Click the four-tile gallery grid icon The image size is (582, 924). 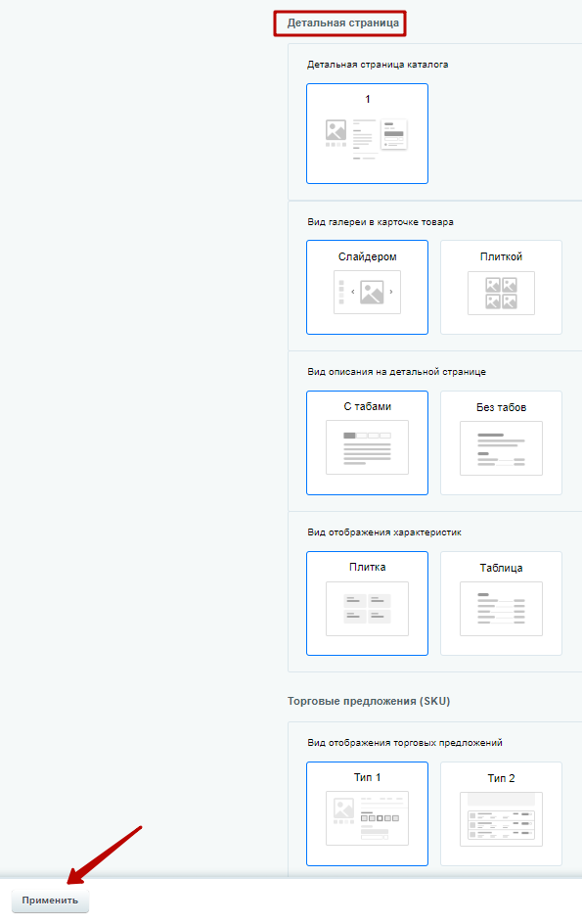pyautogui.click(x=501, y=293)
